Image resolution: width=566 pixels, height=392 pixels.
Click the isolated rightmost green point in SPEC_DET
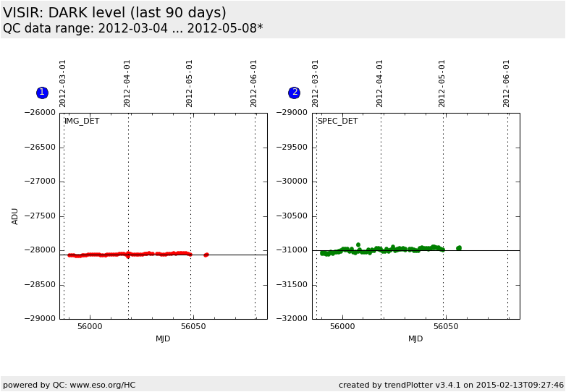[458, 248]
